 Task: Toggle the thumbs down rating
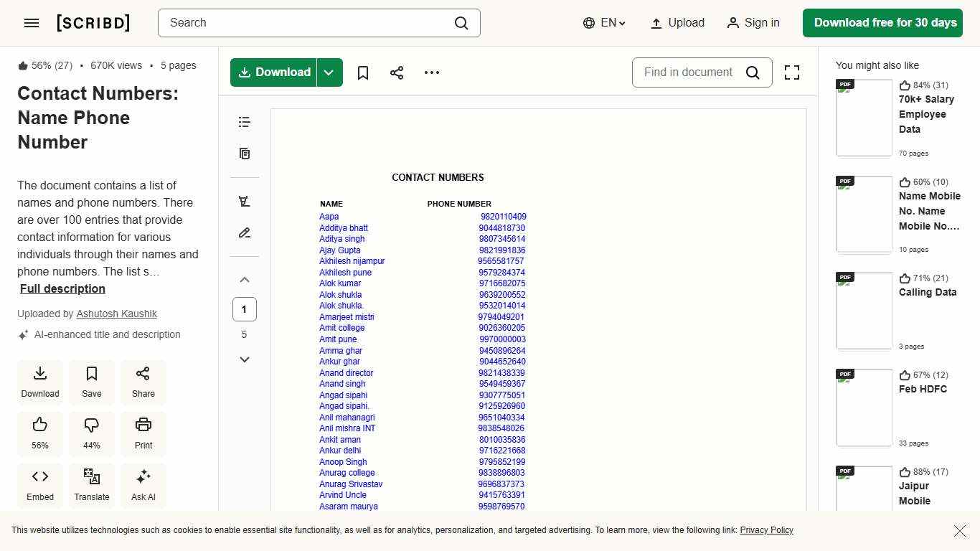pyautogui.click(x=91, y=433)
